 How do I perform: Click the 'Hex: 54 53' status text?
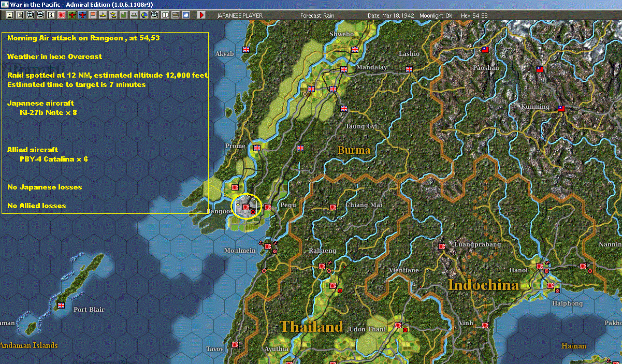click(x=474, y=16)
